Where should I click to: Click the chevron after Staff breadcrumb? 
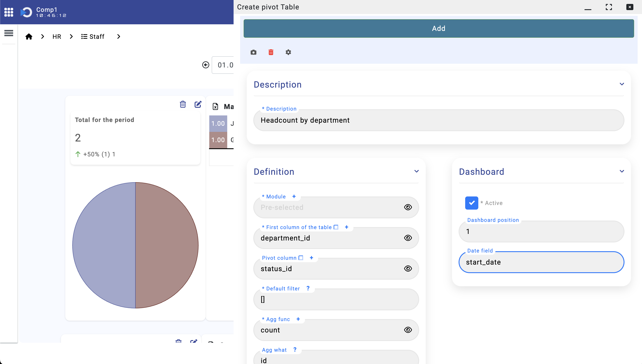coord(119,37)
